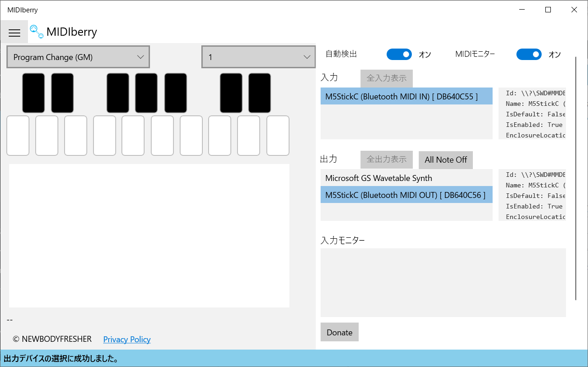Open the program number dropdown showing 1

click(258, 57)
